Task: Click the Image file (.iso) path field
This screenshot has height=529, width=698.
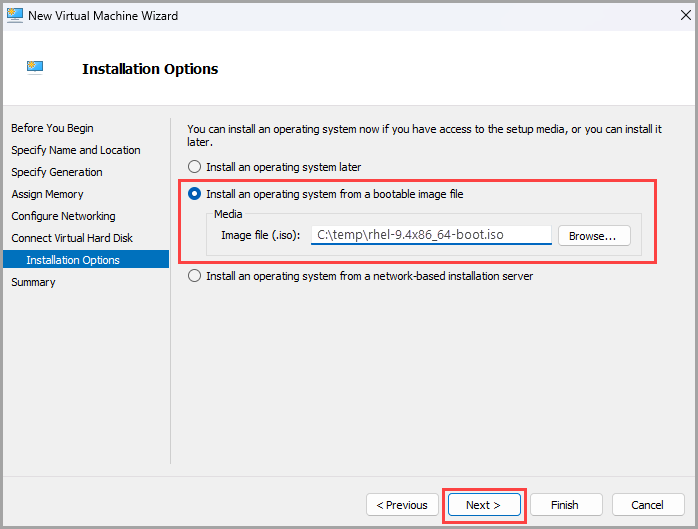Action: tap(431, 235)
